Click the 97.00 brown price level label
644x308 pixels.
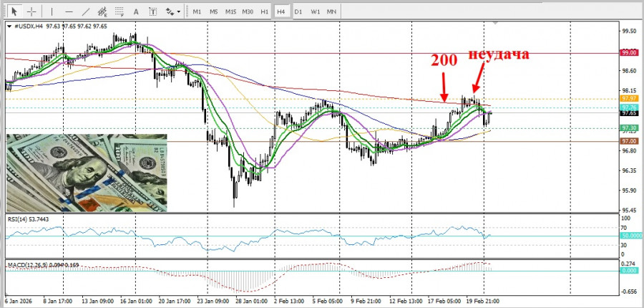629,141
